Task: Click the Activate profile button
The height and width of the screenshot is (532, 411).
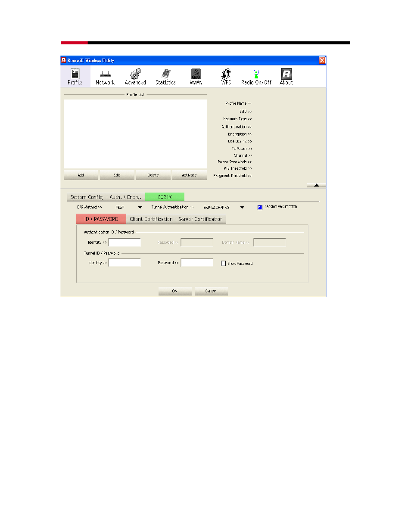Action: point(189,175)
